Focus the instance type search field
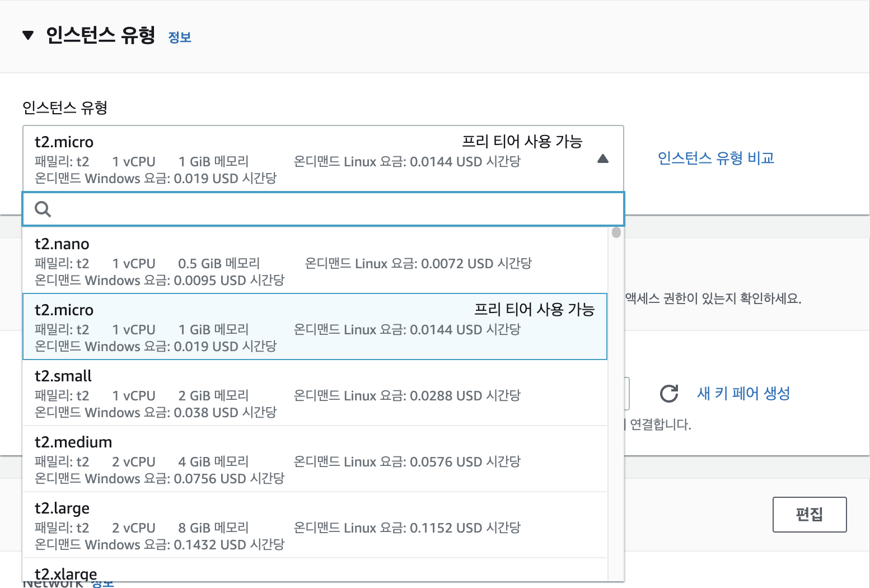This screenshot has height=588, width=870. tap(323, 209)
